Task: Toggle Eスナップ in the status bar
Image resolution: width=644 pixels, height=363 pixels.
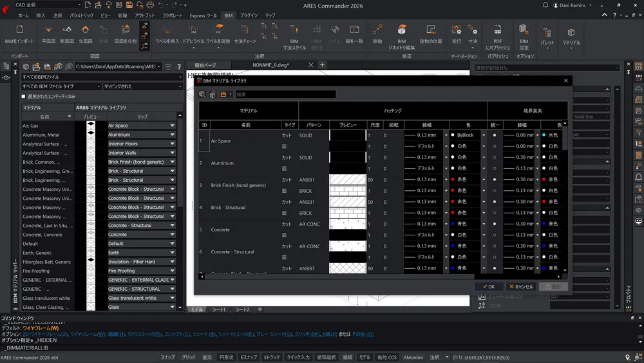Action: tap(249, 357)
